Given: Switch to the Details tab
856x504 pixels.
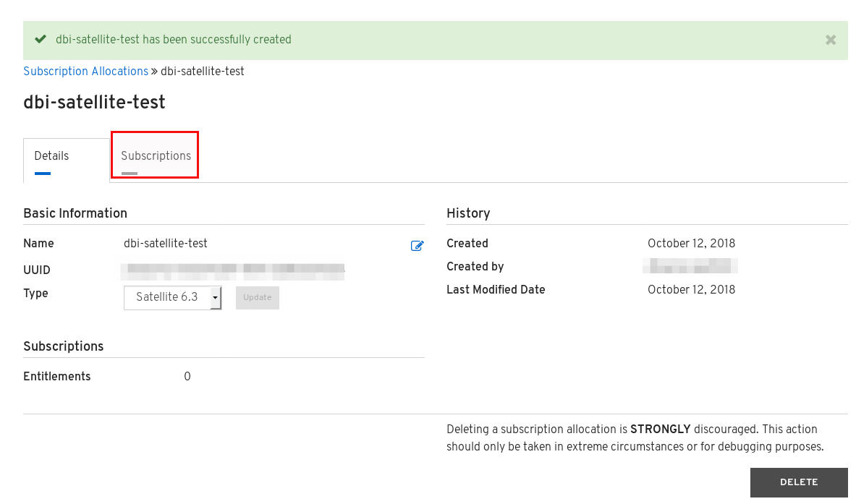Looking at the screenshot, I should (x=51, y=156).
